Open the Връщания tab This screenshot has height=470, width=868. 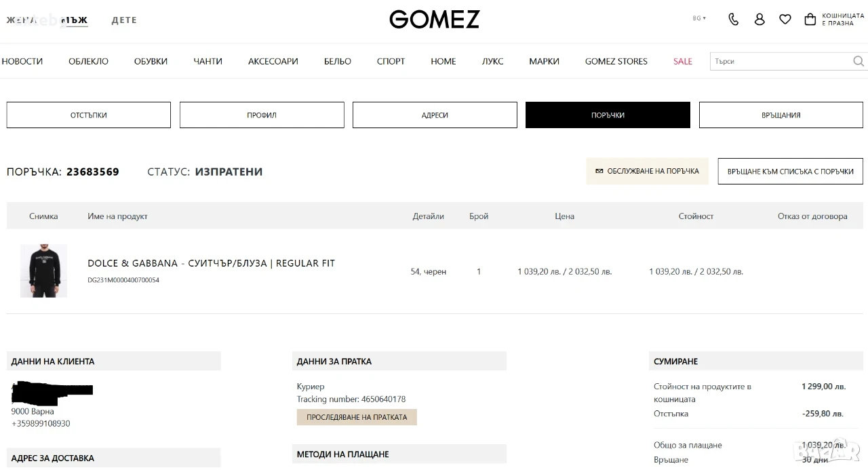781,115
